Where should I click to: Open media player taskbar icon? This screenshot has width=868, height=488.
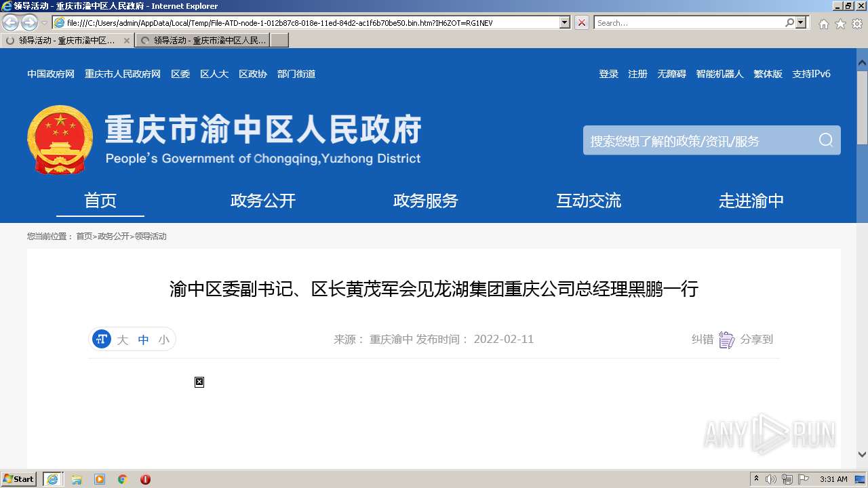(100, 479)
